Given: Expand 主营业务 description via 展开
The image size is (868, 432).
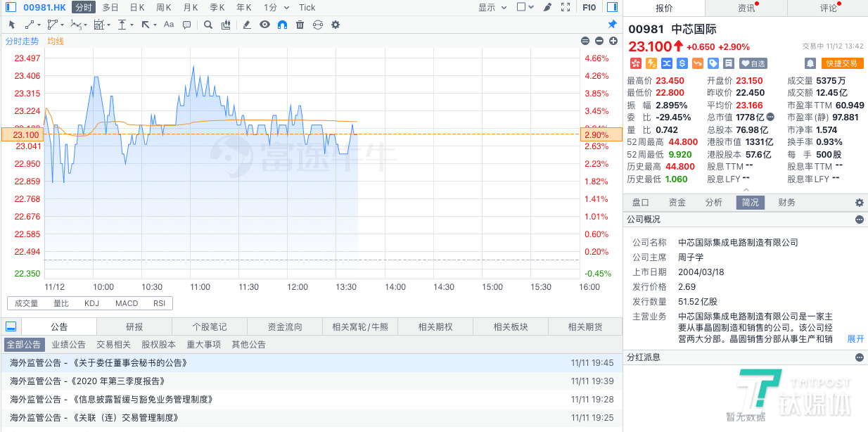Looking at the screenshot, I should (855, 338).
